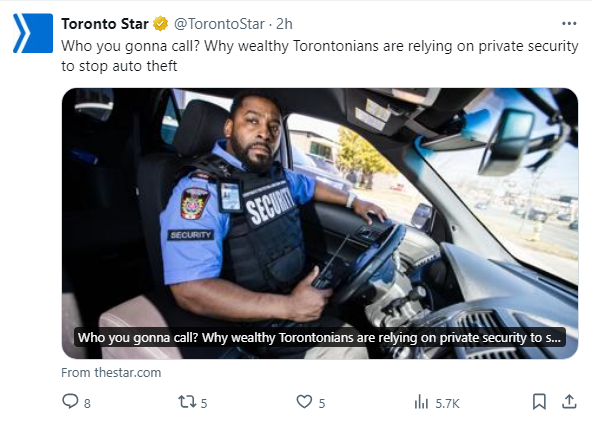Click the repost count 5

coord(204,404)
